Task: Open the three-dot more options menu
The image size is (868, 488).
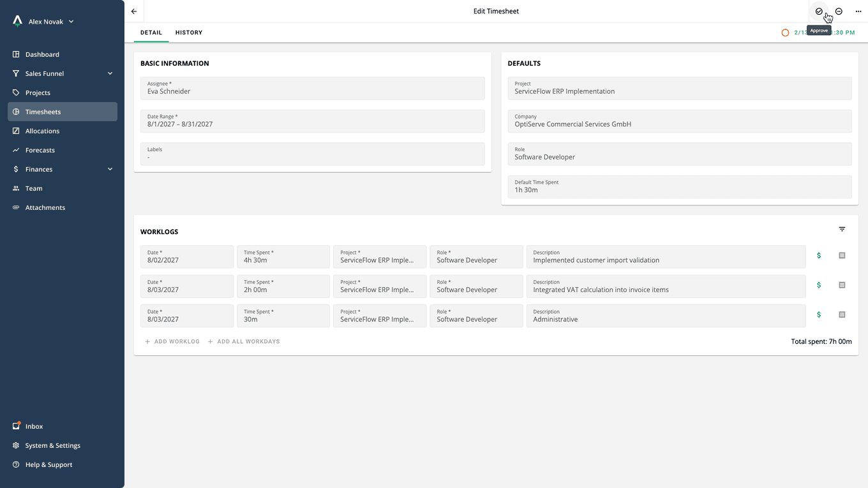Action: (x=858, y=11)
